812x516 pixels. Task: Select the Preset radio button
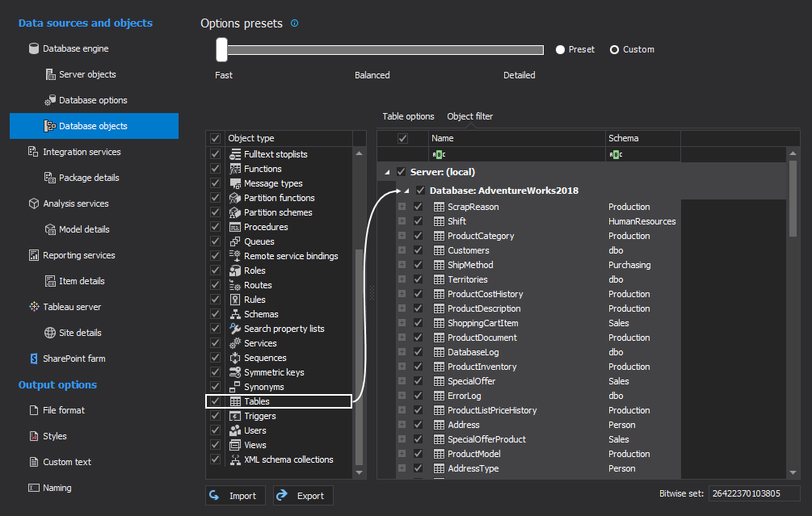pos(560,49)
